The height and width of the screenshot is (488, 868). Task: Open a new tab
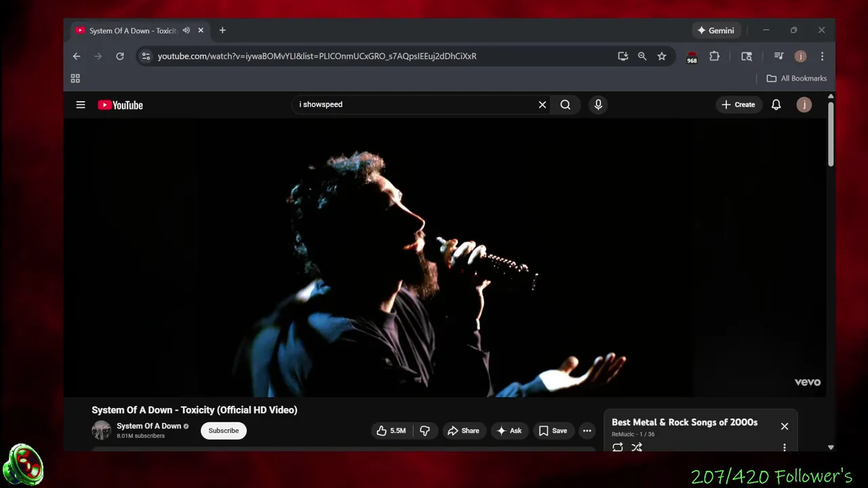click(222, 30)
